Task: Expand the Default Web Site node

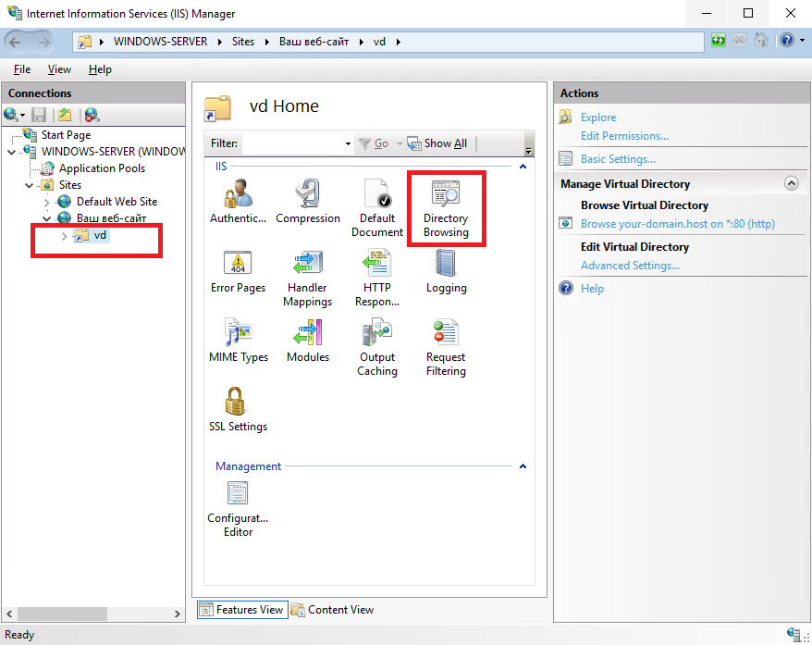Action: (46, 202)
